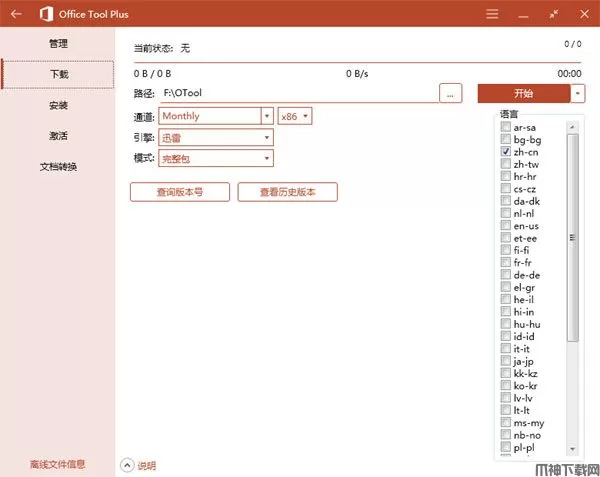
Task: Uncheck the zh-cn language checkbox
Action: (506, 152)
